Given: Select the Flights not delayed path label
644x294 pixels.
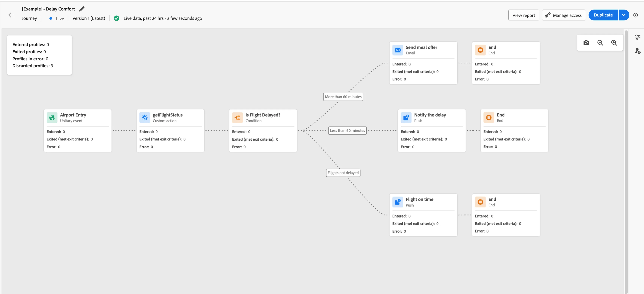Looking at the screenshot, I should pyautogui.click(x=343, y=173).
